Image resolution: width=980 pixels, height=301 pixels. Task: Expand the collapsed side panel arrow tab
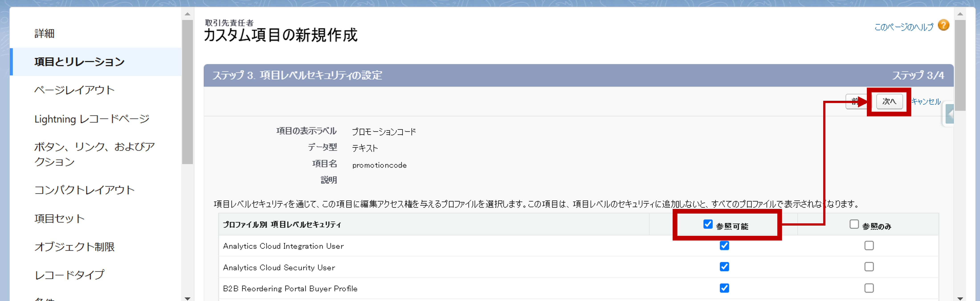tap(949, 114)
